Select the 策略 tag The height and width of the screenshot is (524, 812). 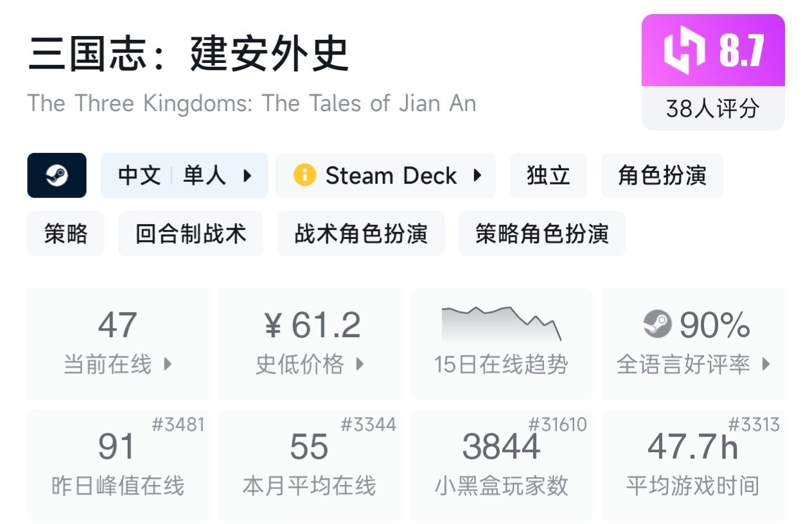tap(66, 234)
